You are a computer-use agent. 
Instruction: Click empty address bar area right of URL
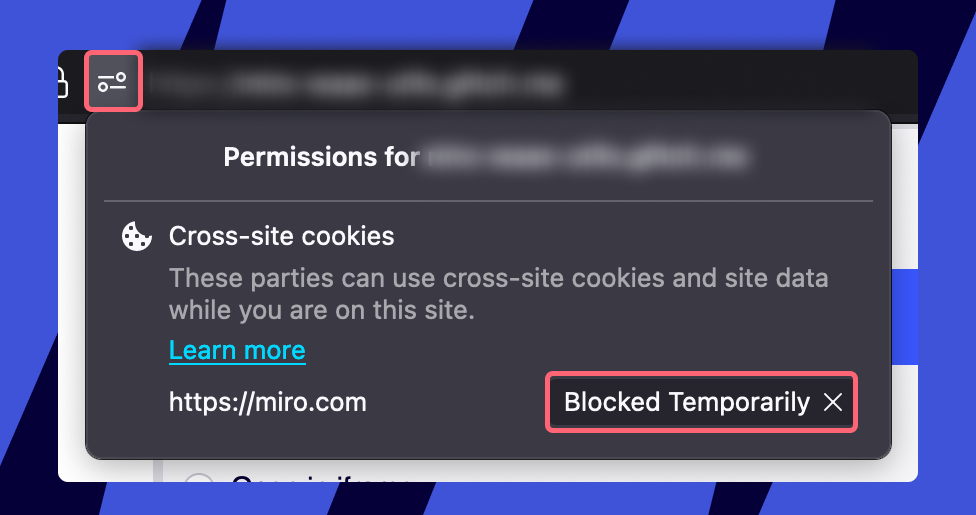pos(750,81)
